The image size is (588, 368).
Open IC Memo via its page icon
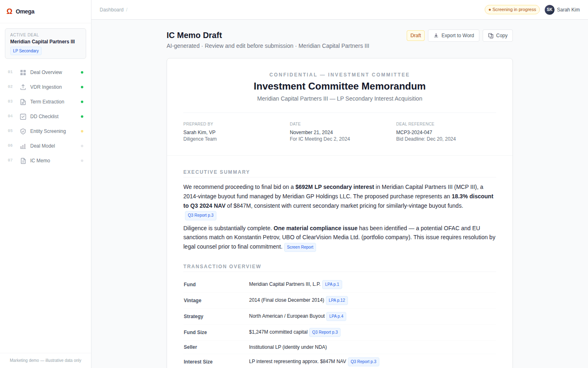tap(23, 160)
